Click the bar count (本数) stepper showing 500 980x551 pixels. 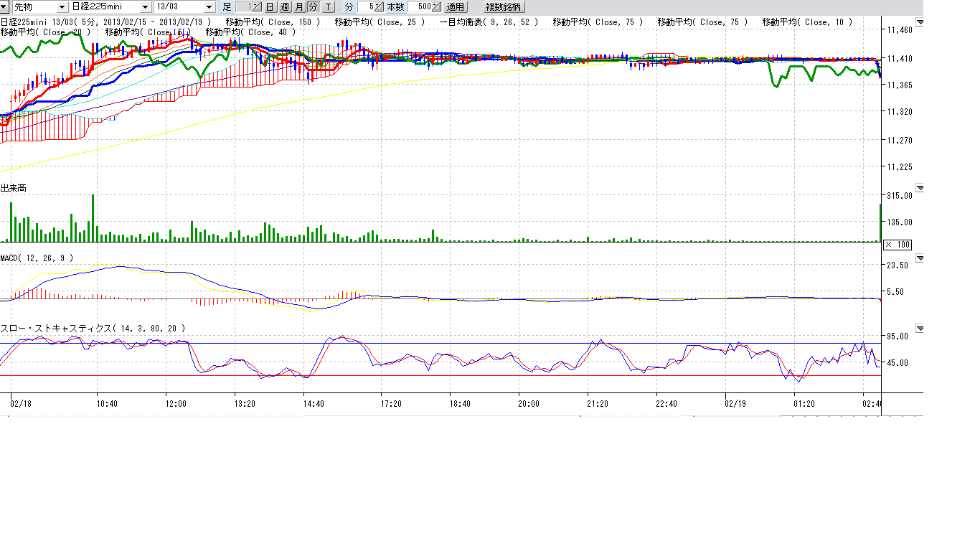[424, 7]
